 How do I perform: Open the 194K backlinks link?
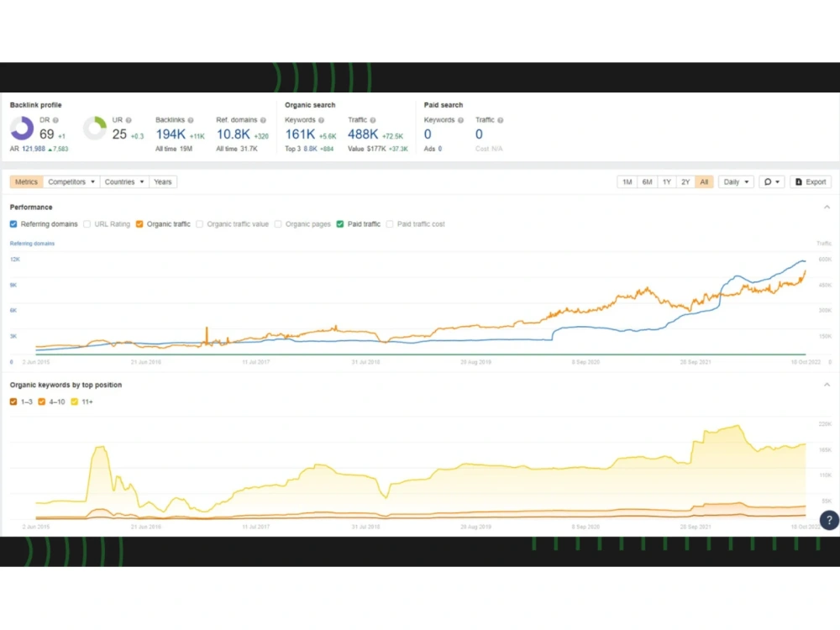pyautogui.click(x=171, y=134)
